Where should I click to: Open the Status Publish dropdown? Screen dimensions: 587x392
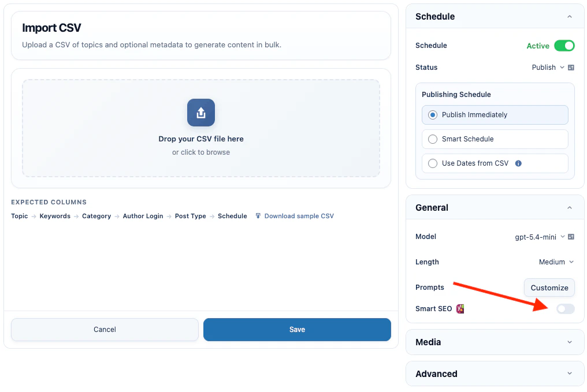(x=548, y=68)
